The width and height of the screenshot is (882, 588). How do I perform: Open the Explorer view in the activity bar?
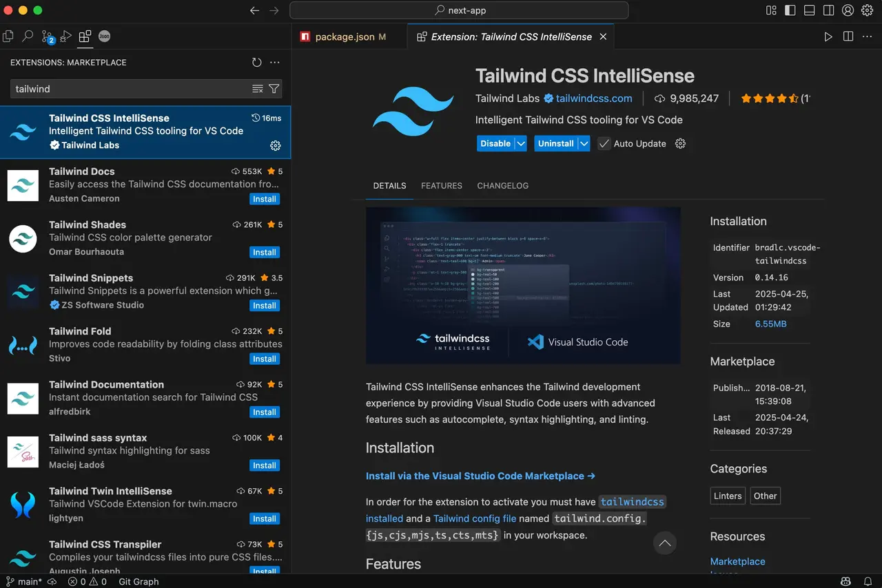[x=8, y=36]
